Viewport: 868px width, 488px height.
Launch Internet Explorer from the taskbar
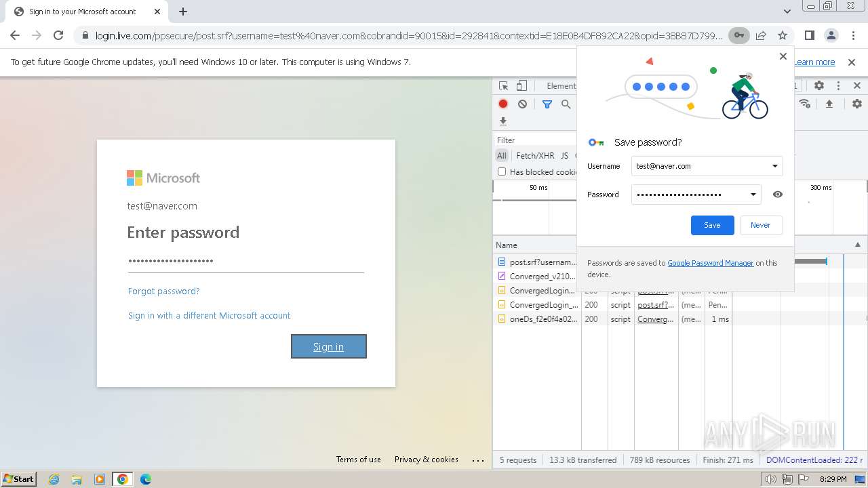point(54,479)
